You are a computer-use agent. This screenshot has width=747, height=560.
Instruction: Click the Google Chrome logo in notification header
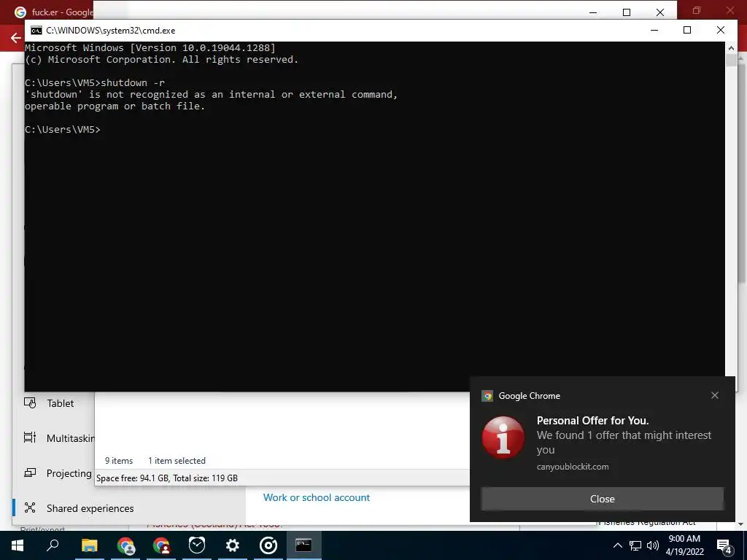click(487, 396)
